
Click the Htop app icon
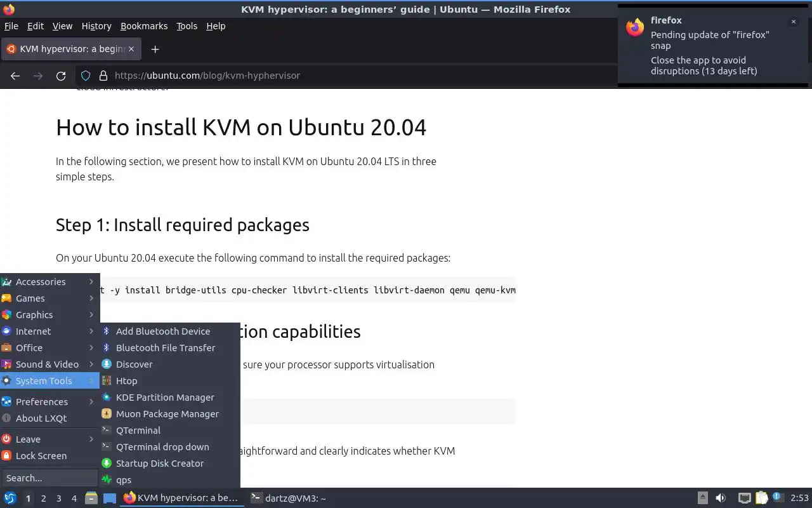pyautogui.click(x=107, y=380)
